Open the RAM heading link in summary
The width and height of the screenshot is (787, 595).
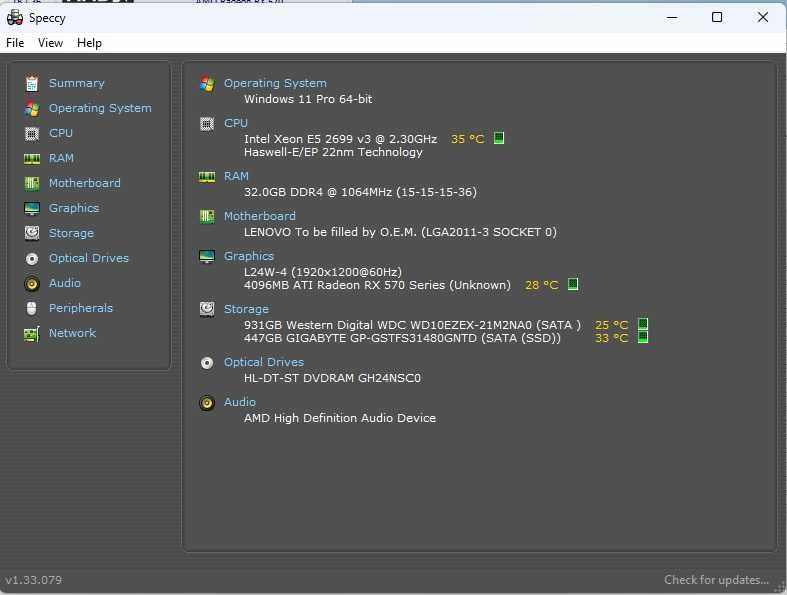tap(236, 177)
